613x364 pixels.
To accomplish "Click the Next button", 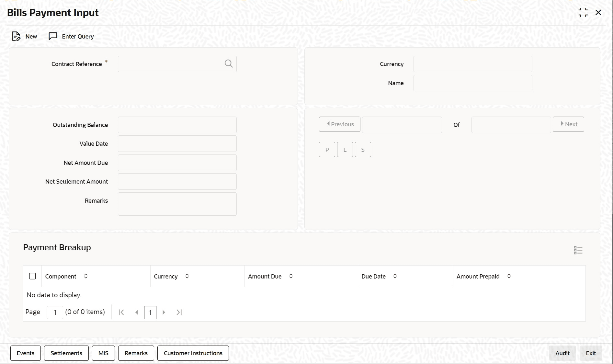I will (568, 124).
